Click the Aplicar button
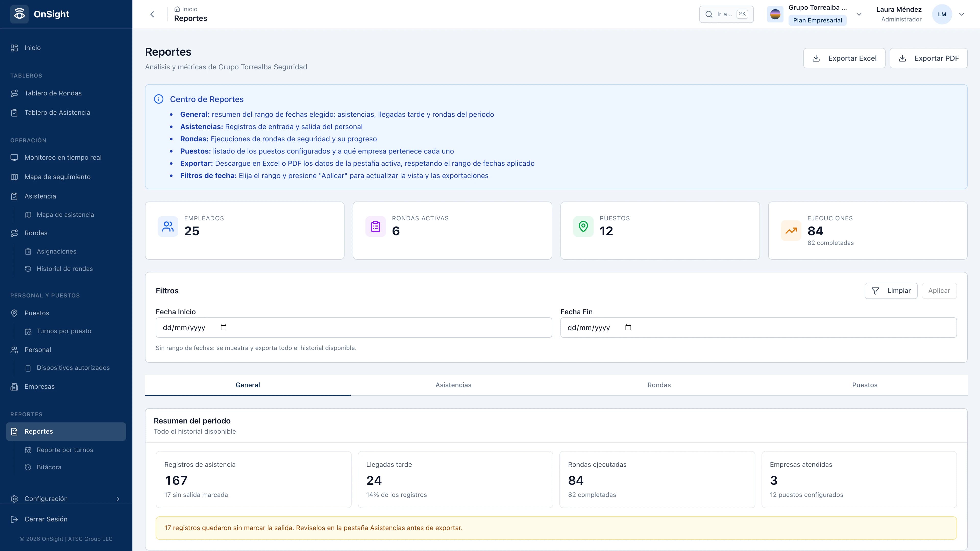Viewport: 980px width, 551px height. tap(939, 291)
